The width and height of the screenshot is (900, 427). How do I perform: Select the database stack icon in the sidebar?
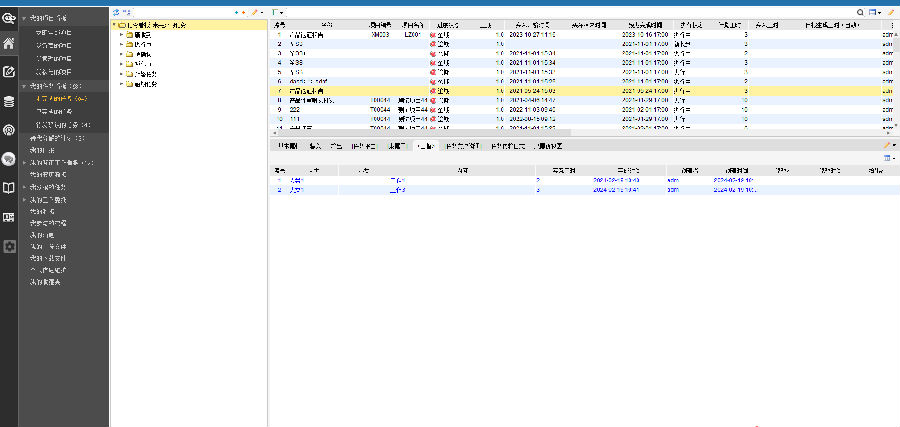click(9, 101)
